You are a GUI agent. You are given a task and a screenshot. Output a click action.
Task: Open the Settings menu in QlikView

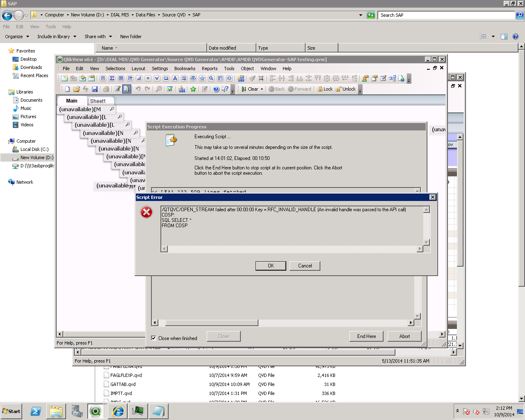point(160,68)
